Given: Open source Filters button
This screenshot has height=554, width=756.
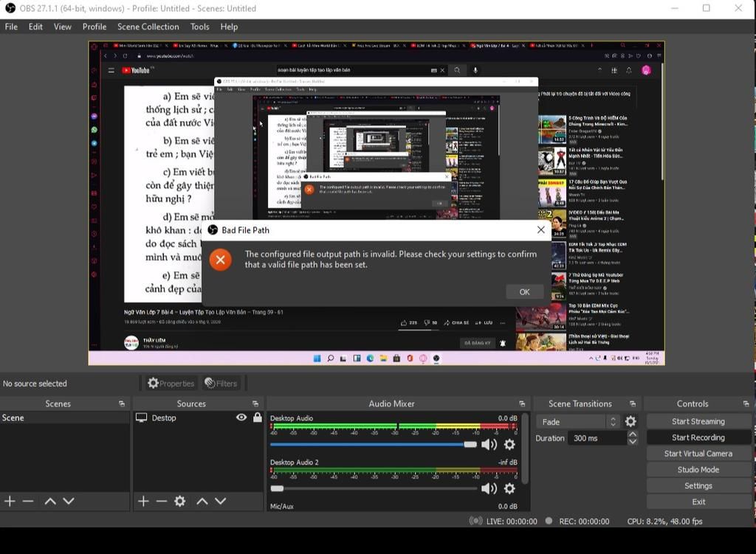Looking at the screenshot, I should point(221,384).
